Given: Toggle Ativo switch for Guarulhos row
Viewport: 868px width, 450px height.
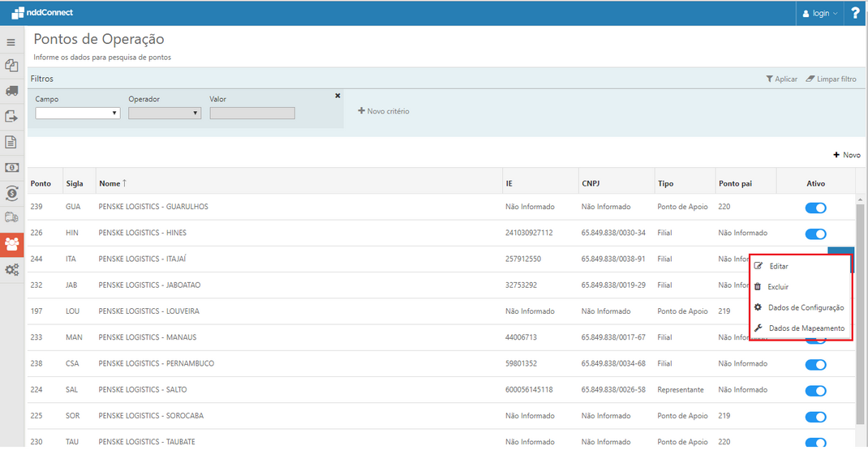Looking at the screenshot, I should [815, 208].
